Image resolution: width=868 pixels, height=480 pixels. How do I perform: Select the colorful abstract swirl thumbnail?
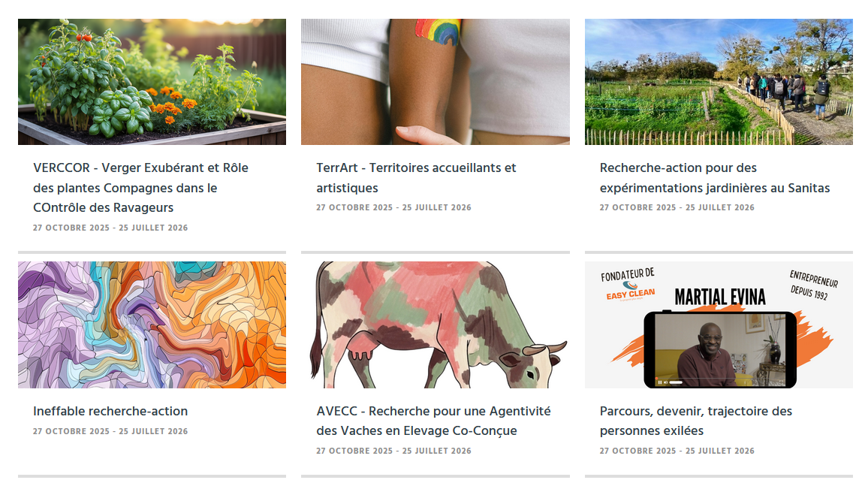point(152,325)
